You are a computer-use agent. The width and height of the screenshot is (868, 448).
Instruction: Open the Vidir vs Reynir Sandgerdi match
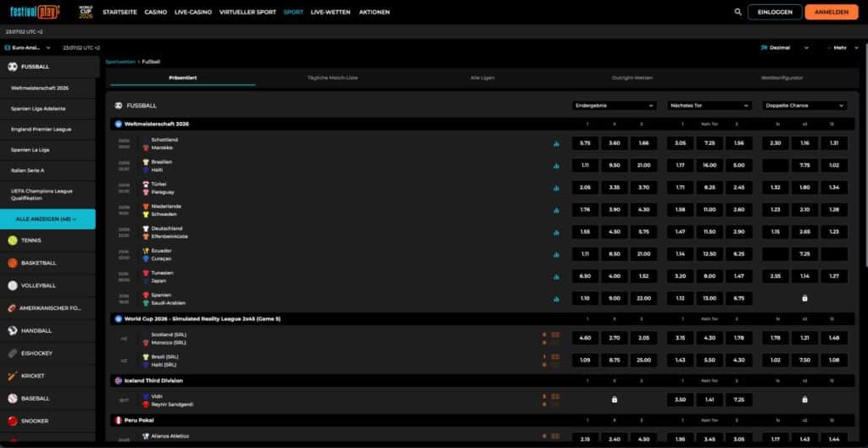tap(172, 401)
